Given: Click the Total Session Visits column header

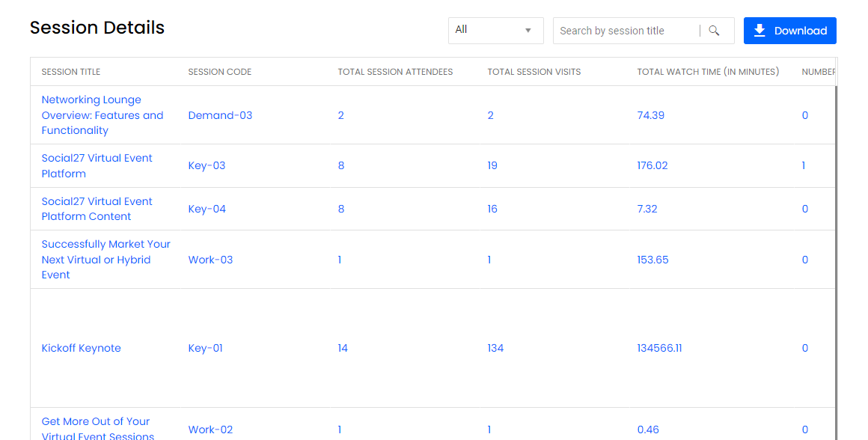Looking at the screenshot, I should pyautogui.click(x=534, y=72).
